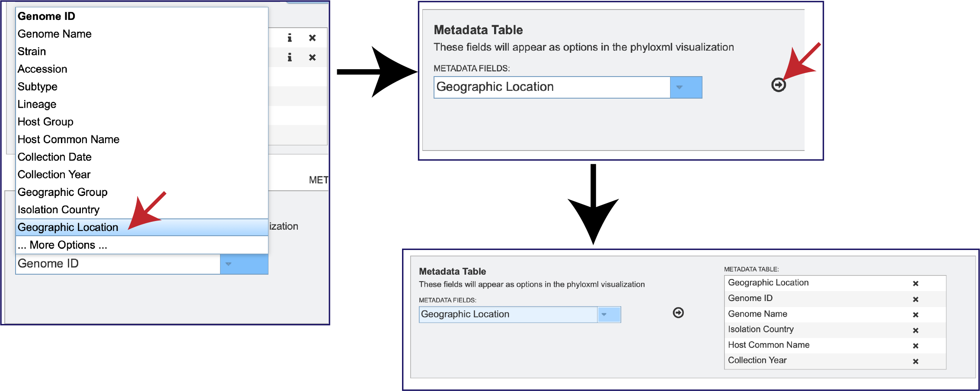
Task: Select Host Group from the field list
Action: [45, 122]
